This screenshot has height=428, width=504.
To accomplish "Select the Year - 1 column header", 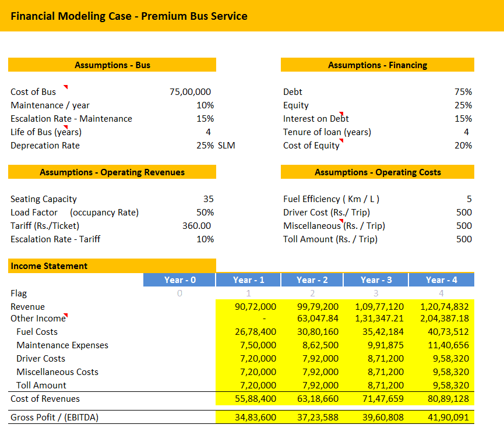I will coord(248,280).
